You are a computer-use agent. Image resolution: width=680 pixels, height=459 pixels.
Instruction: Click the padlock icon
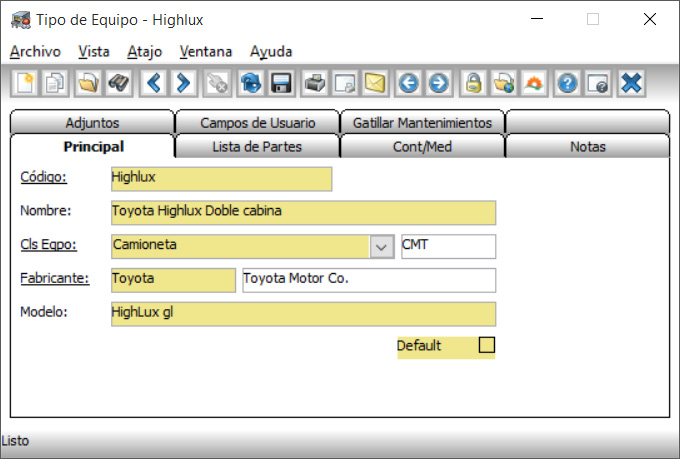click(x=473, y=83)
